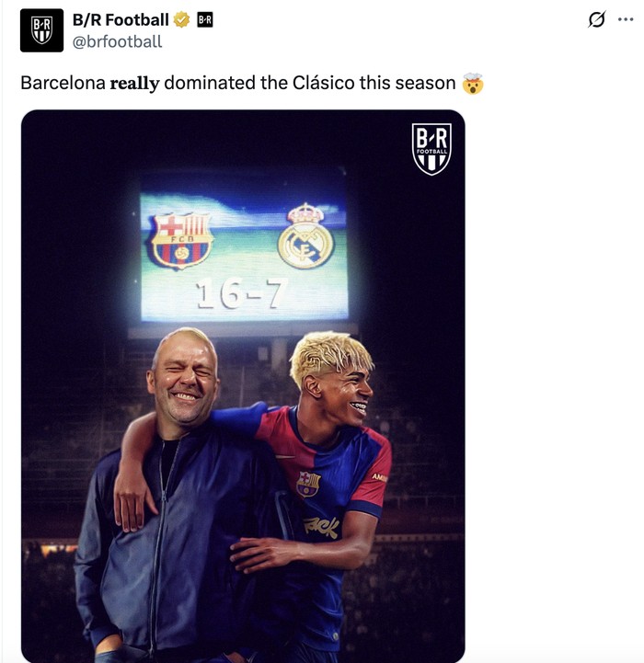644x663 pixels.
Task: Open the B/R Football profile avatar
Action: coord(41,30)
